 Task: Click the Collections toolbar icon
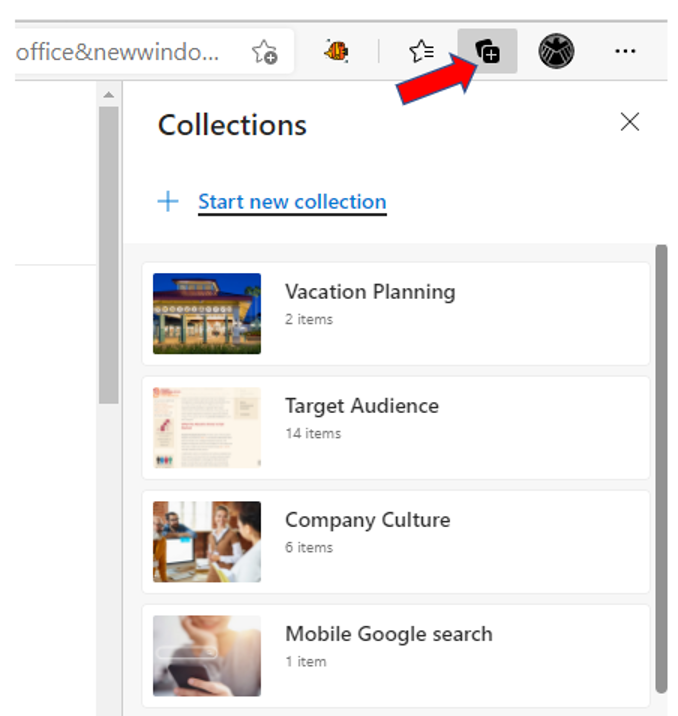coord(487,51)
